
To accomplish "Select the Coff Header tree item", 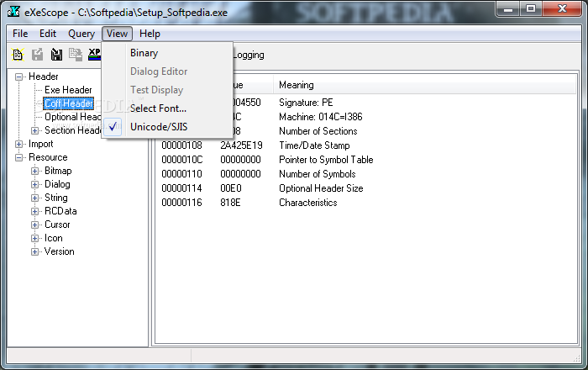I will point(68,103).
